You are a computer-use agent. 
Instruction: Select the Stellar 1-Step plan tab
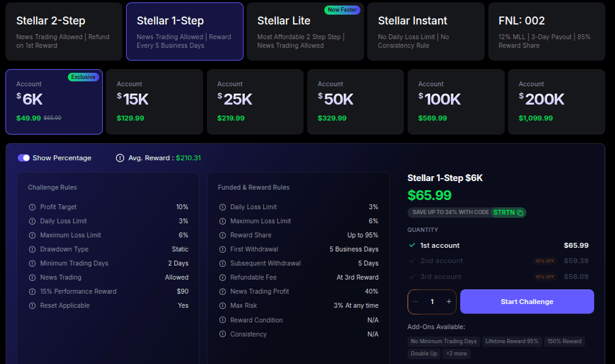coord(185,32)
